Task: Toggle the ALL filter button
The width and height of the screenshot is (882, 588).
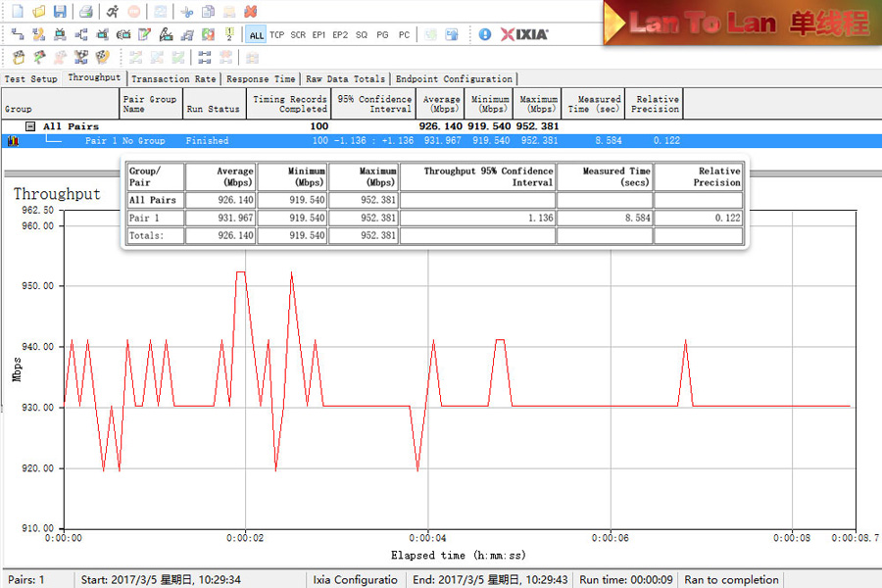Action: 256,35
